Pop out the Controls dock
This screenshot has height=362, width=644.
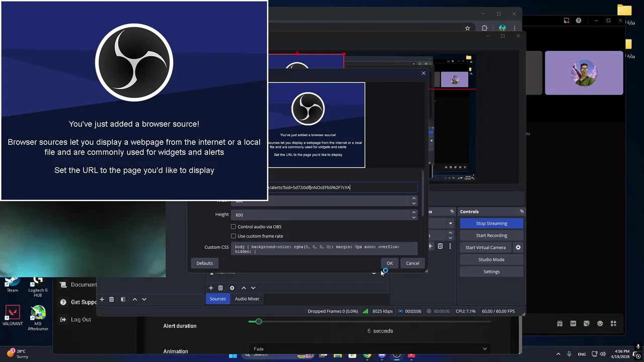pyautogui.click(x=522, y=212)
